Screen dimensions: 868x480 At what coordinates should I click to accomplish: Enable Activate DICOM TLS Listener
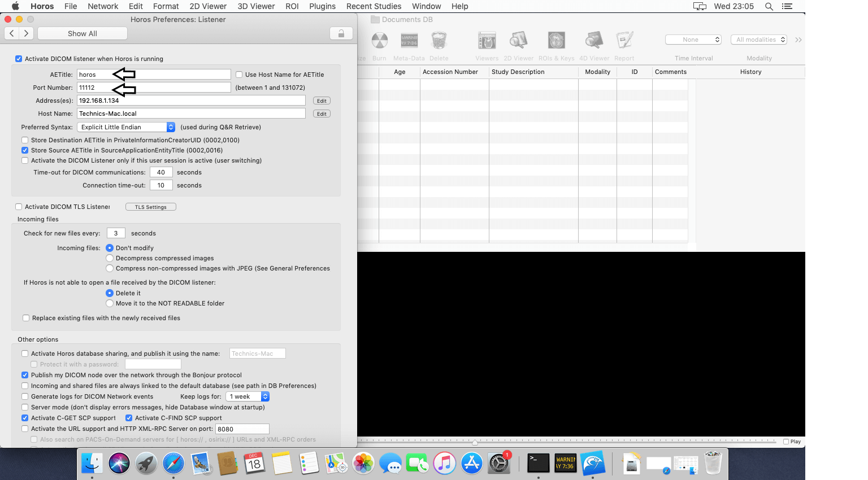(19, 207)
